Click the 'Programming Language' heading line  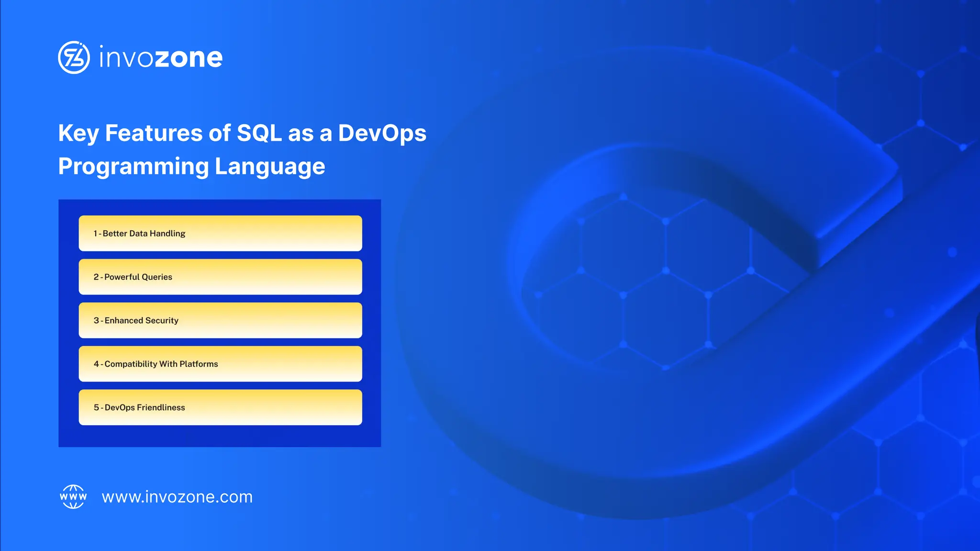(191, 167)
